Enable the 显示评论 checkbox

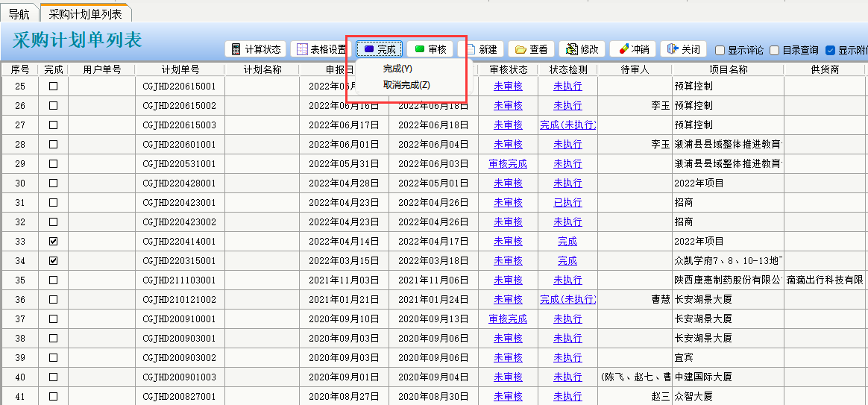(720, 51)
